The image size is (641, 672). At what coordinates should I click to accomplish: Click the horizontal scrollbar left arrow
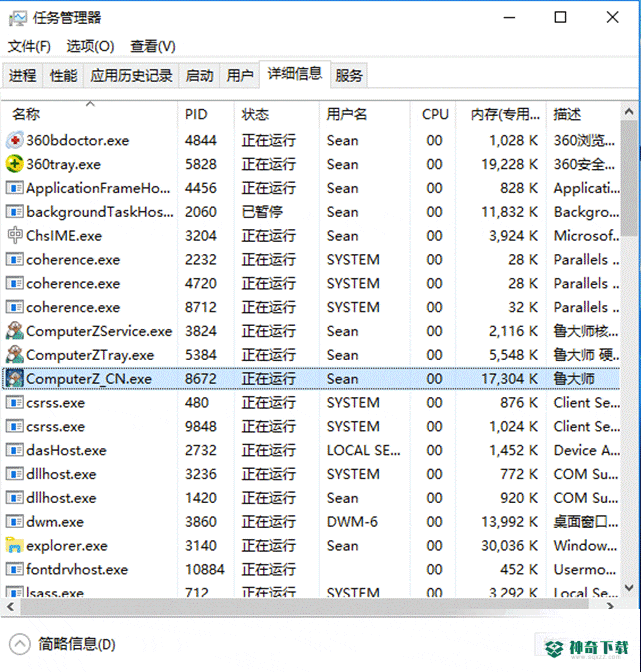[x=10, y=606]
